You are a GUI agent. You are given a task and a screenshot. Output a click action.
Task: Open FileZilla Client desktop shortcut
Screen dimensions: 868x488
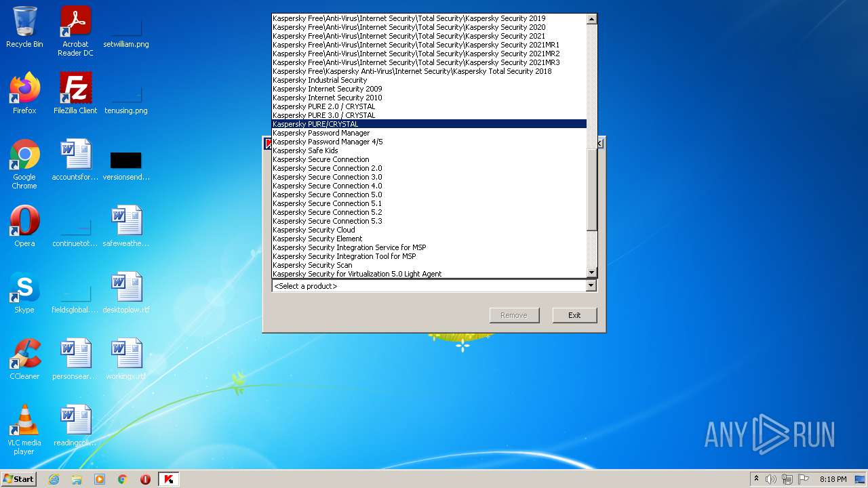click(x=75, y=94)
